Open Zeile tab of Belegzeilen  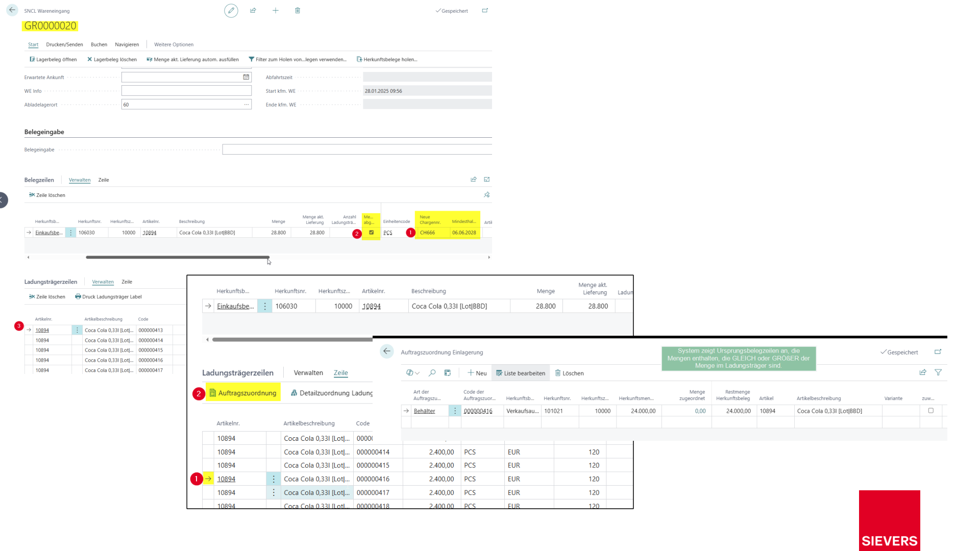click(104, 180)
